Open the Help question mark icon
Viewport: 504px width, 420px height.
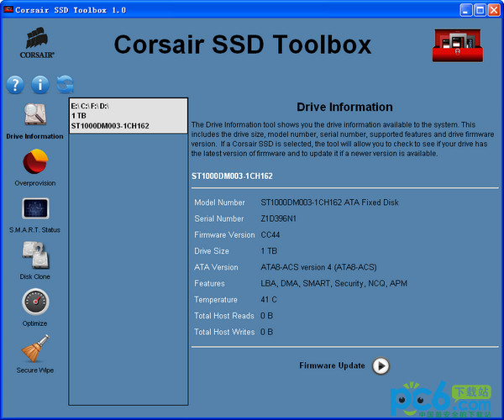pyautogui.click(x=15, y=84)
